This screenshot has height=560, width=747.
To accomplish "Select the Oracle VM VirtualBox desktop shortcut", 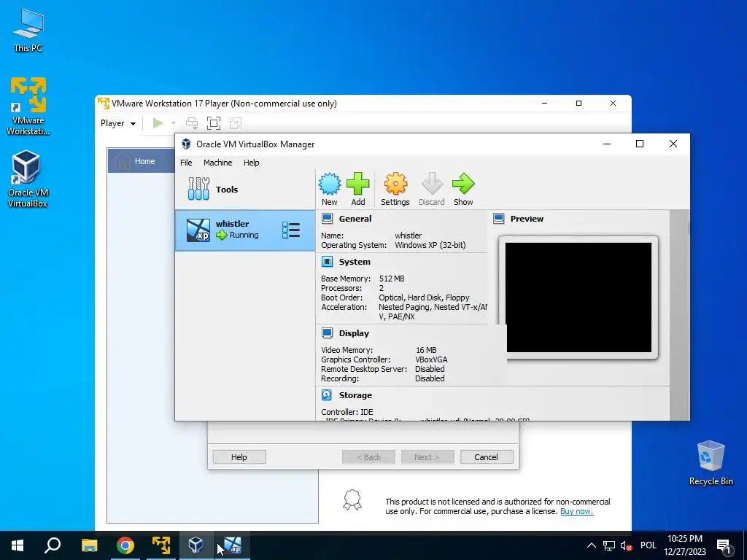I will click(x=28, y=179).
